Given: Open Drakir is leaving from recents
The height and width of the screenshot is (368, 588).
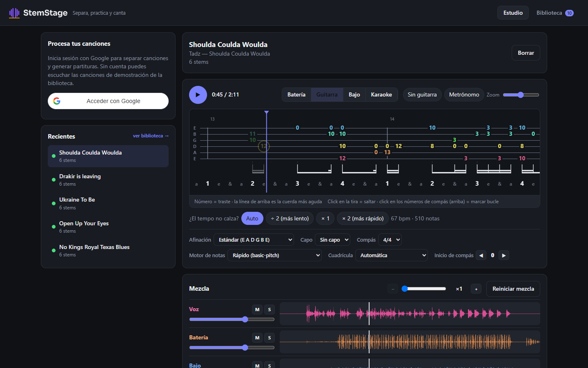Looking at the screenshot, I should (x=108, y=180).
